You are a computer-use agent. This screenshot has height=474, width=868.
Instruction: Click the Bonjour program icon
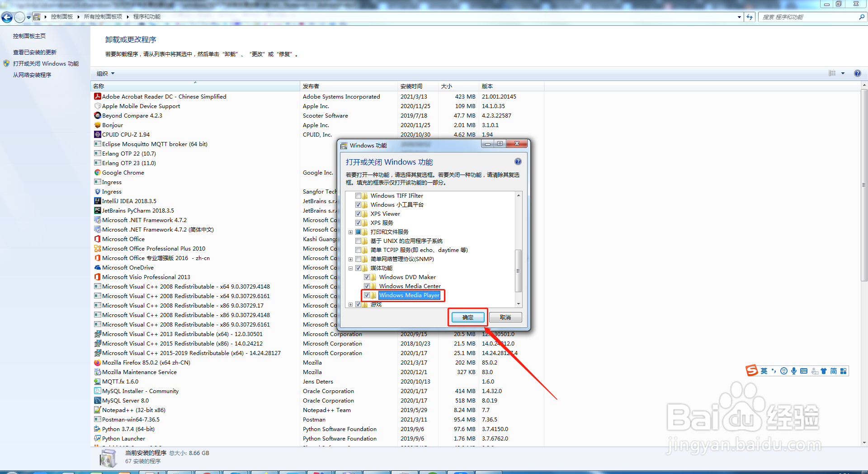pyautogui.click(x=97, y=125)
